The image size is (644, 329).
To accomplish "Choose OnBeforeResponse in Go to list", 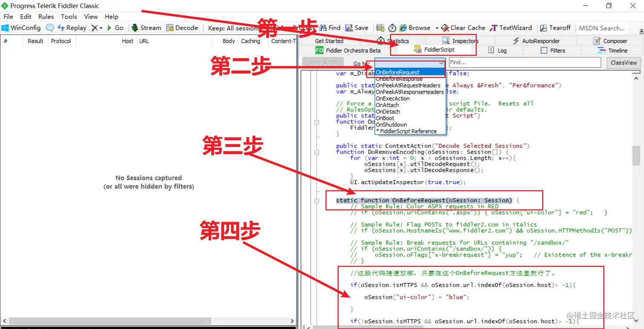I will click(x=410, y=79).
